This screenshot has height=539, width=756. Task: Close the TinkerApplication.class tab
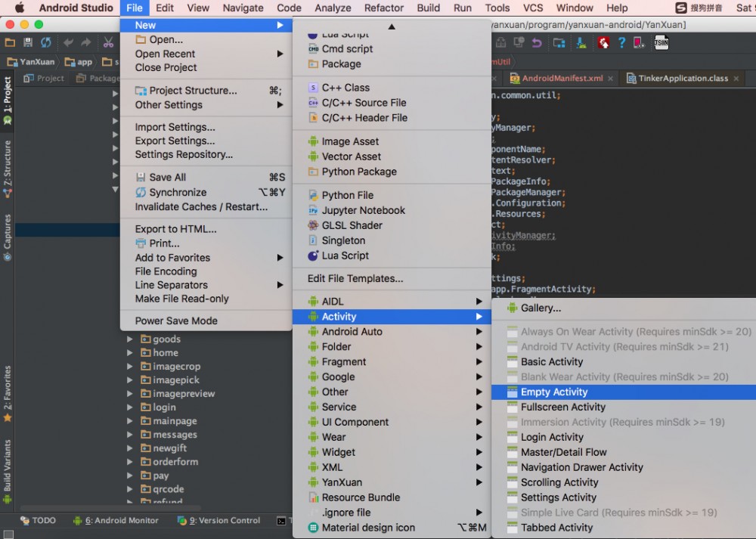click(736, 79)
